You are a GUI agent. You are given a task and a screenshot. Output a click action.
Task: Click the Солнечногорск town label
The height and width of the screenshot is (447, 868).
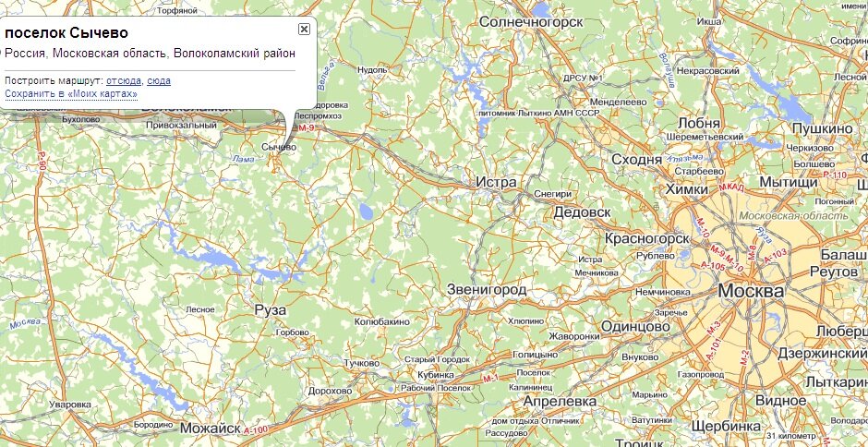coord(532,22)
